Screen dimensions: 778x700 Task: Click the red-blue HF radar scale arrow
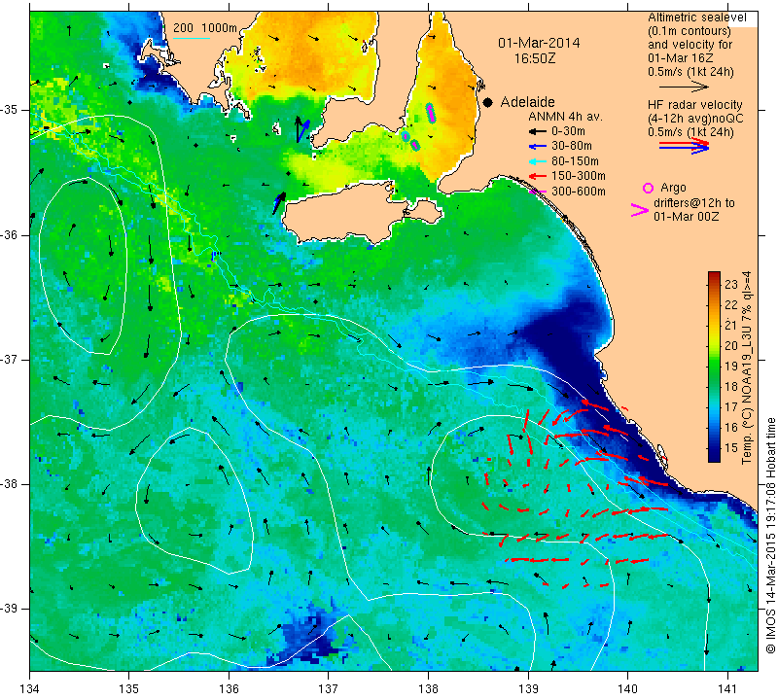pyautogui.click(x=684, y=146)
